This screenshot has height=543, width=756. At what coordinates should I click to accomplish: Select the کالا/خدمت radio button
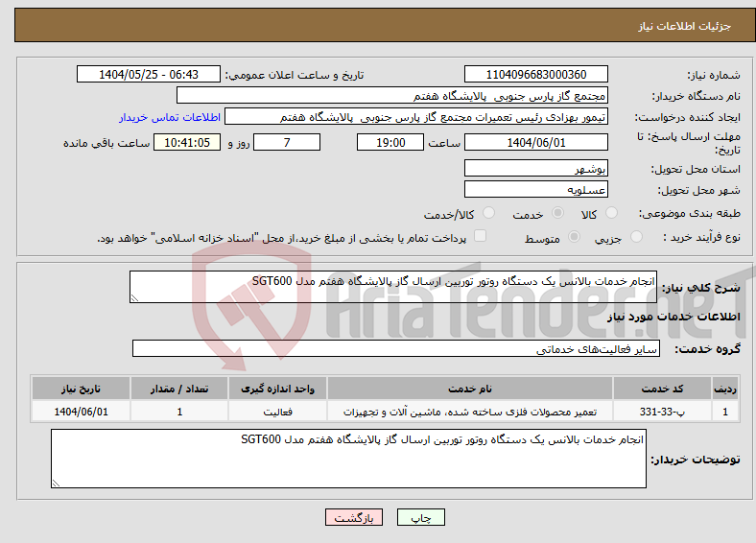point(489,213)
